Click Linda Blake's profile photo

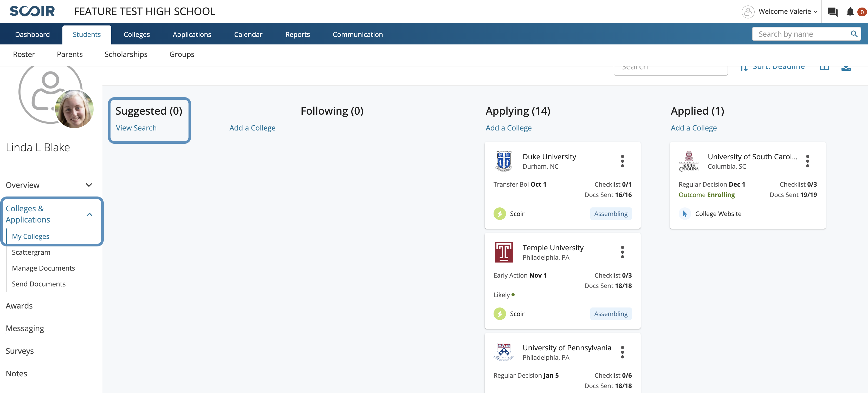click(74, 109)
